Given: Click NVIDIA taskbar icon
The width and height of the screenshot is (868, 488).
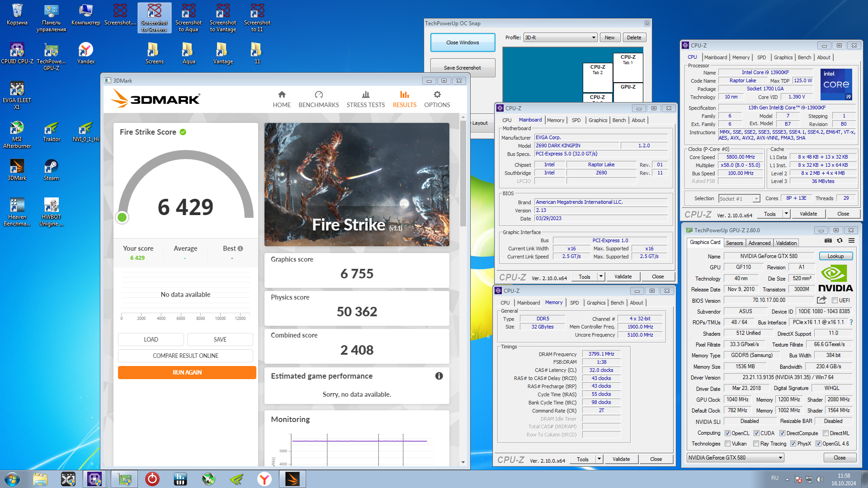Looking at the screenshot, I should pos(236,479).
